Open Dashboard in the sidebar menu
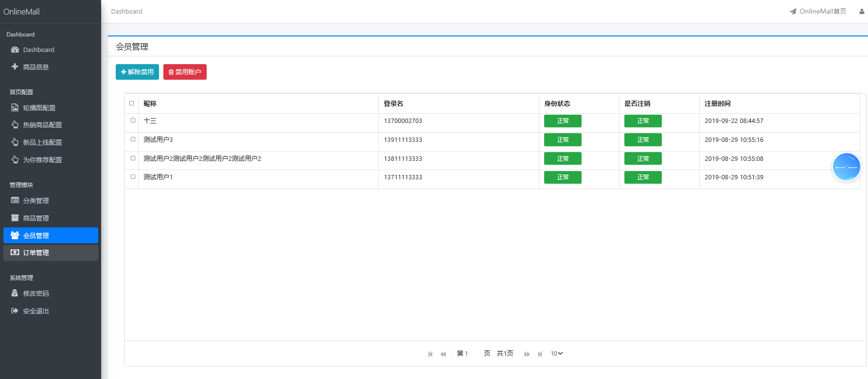 (51, 50)
